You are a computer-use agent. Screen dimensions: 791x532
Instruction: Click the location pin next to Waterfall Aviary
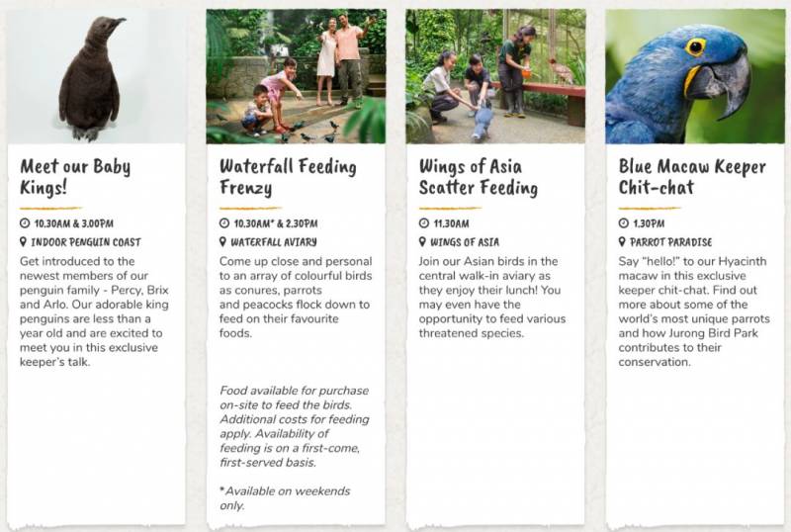point(222,241)
